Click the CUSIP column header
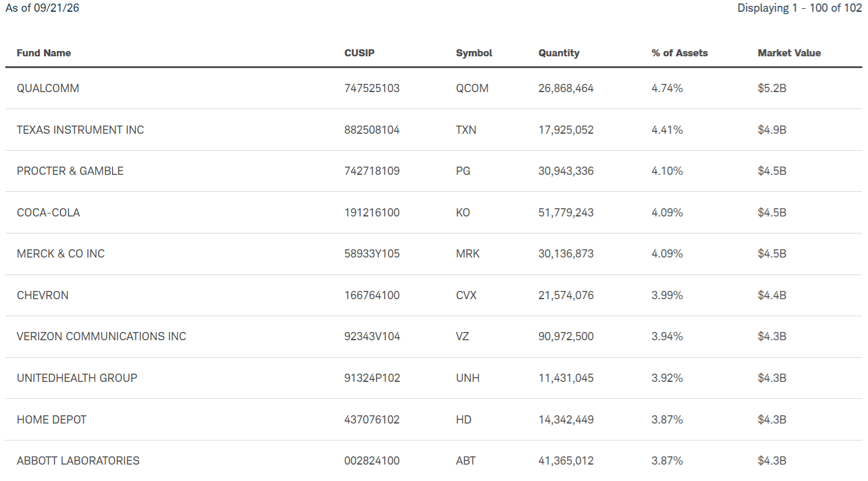Image resolution: width=868 pixels, height=481 pixels. tap(360, 53)
